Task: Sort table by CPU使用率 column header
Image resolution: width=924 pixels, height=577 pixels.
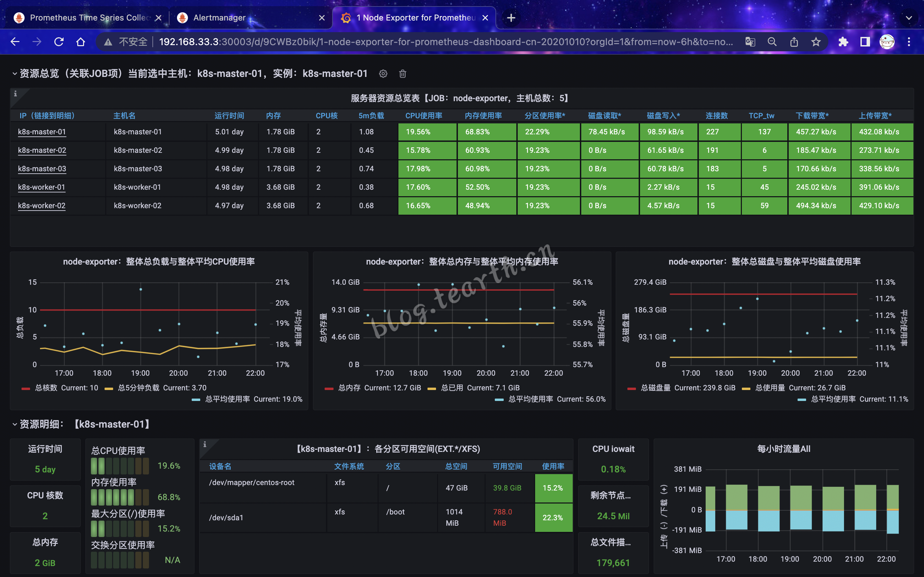Action: (423, 116)
